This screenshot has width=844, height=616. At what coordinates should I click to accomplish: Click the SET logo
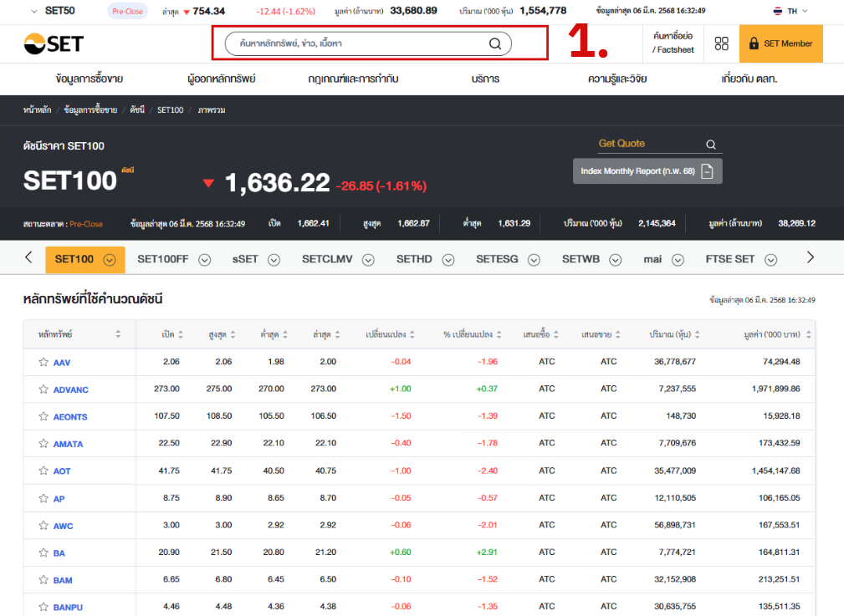click(x=54, y=43)
